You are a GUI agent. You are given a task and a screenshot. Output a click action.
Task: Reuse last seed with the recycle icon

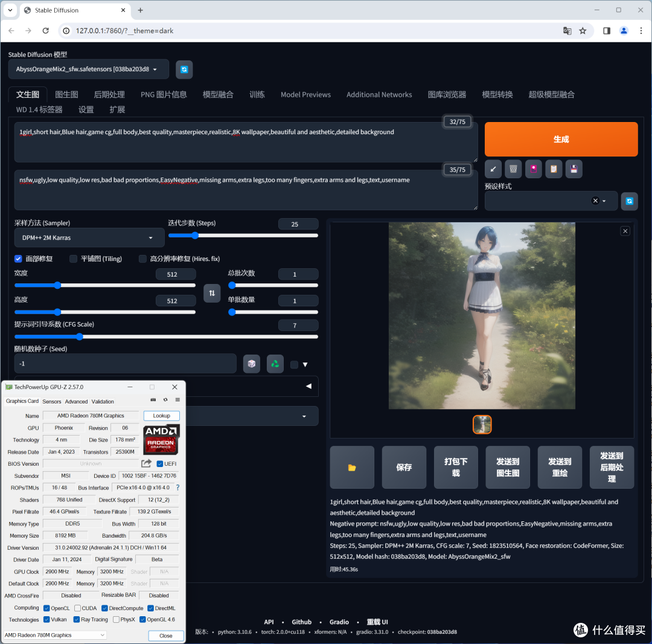275,364
